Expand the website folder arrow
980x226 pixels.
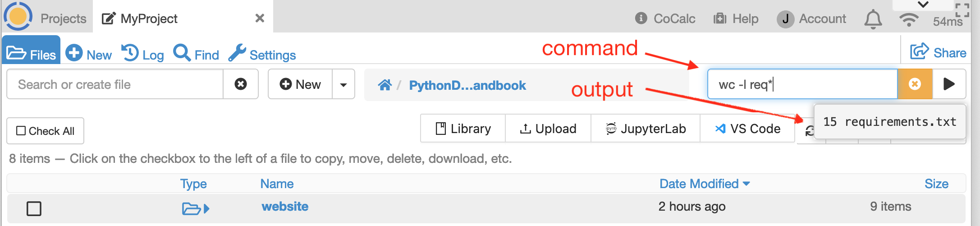206,208
